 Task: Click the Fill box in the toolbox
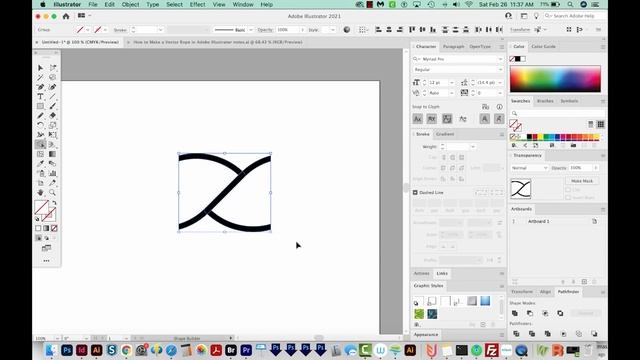point(41,207)
